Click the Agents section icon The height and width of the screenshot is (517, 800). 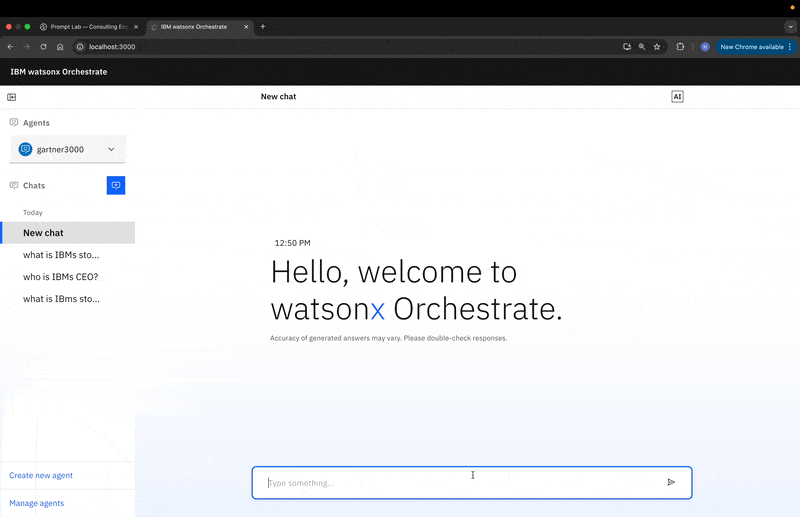click(14, 122)
